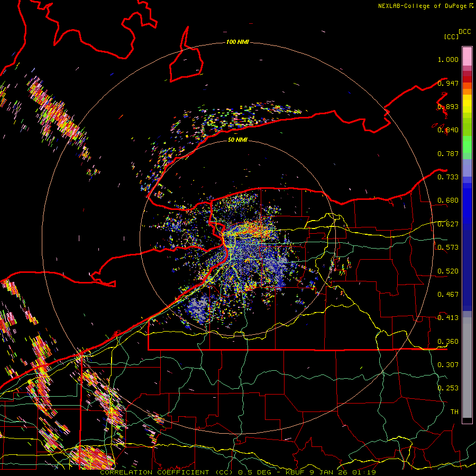Click the 0.733 legend value

[x=448, y=177]
